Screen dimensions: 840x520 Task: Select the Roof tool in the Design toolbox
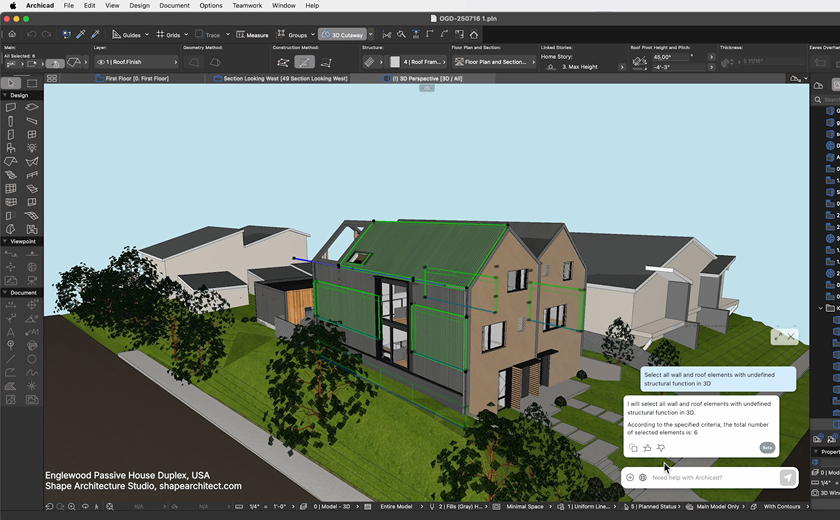[11, 161]
